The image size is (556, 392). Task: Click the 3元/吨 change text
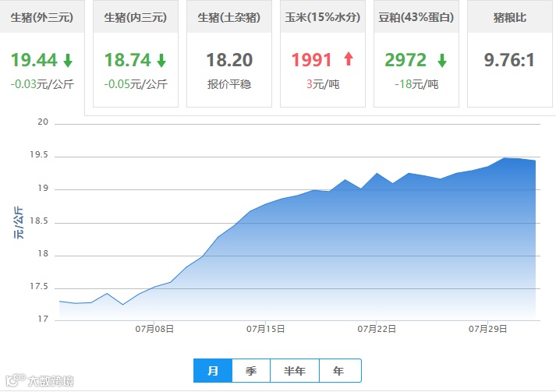tap(323, 84)
